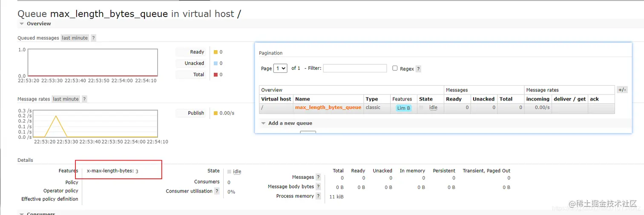Click the yellow Publish legend swatch

click(x=216, y=113)
